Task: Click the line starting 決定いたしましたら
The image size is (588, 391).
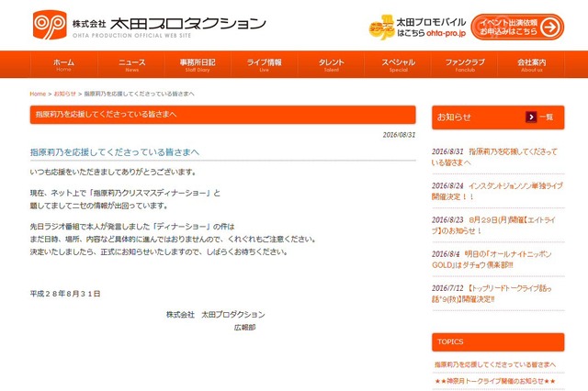Action: coord(159,251)
